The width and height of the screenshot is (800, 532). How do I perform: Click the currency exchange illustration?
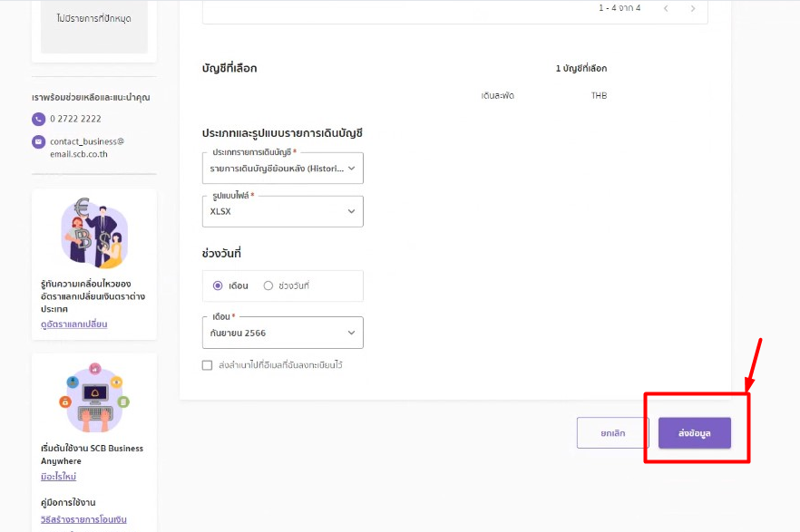point(94,234)
